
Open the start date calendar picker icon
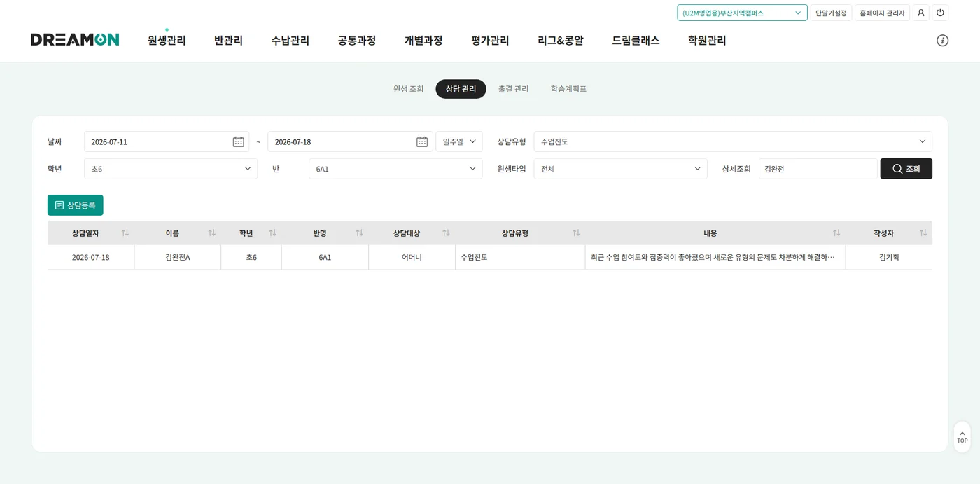click(x=238, y=141)
